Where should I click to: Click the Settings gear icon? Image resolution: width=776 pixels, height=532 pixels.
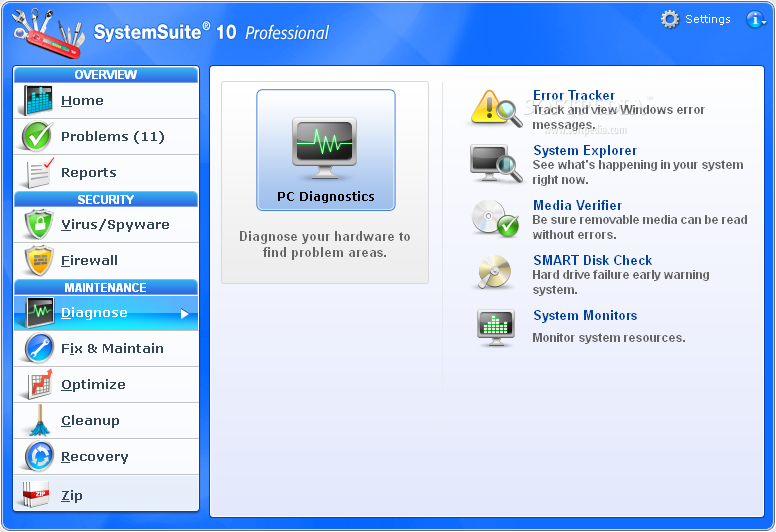(x=670, y=19)
